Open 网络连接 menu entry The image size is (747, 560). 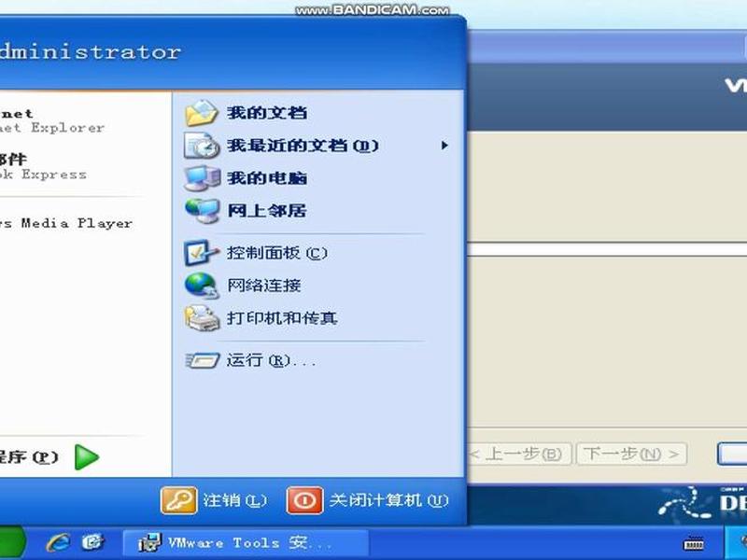point(264,286)
